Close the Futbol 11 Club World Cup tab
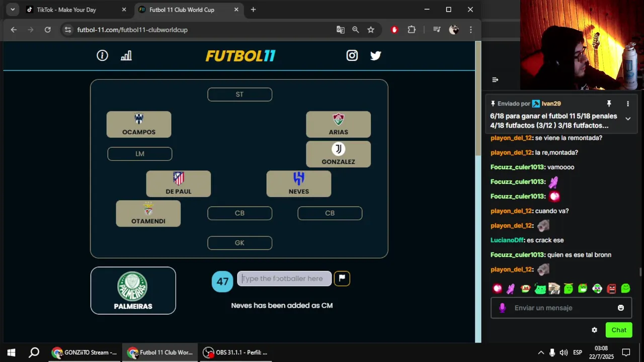 click(x=236, y=10)
